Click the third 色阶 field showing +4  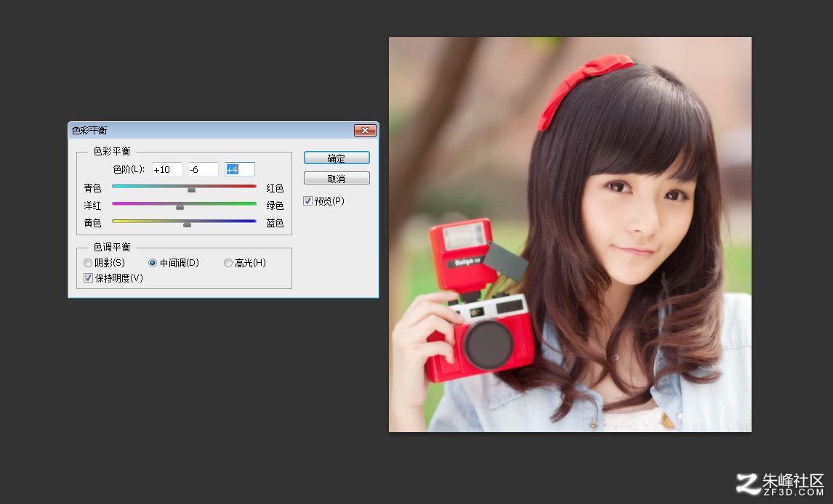click(240, 169)
